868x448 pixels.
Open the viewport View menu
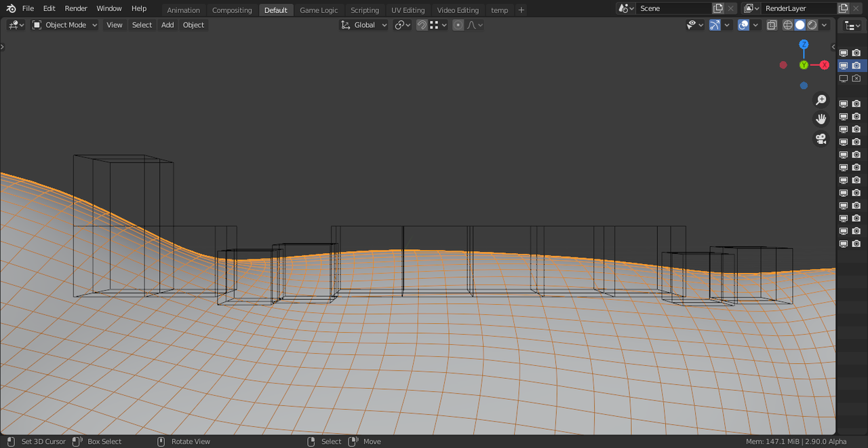(115, 25)
